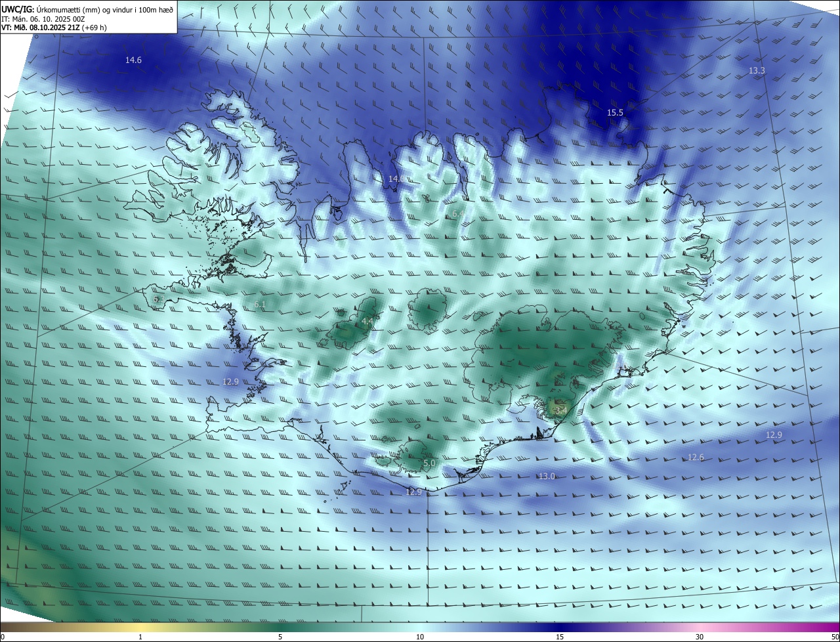Click the '50' tick on the color scale
This screenshot has width=840, height=642.
835,637
